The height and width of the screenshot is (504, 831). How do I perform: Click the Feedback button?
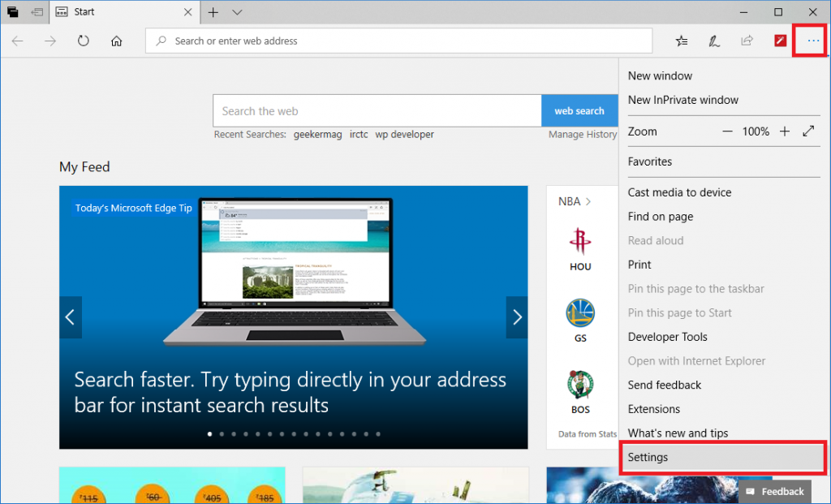775,491
